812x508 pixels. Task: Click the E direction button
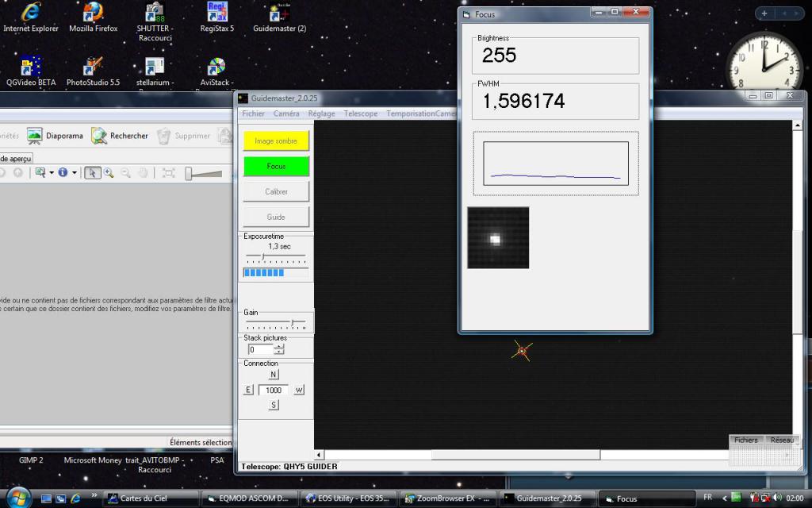248,390
